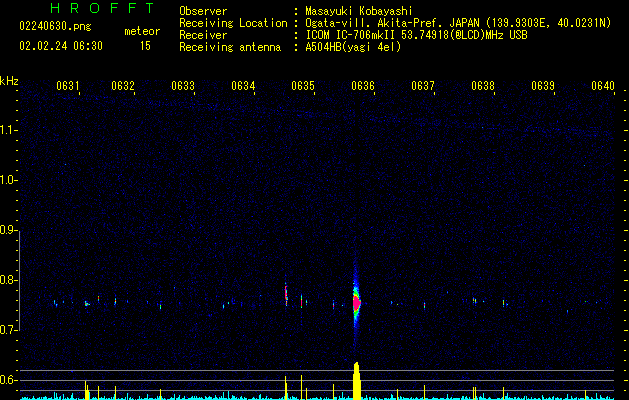
Task: Click the 0.6 frequency axis label
Action: tap(9, 380)
